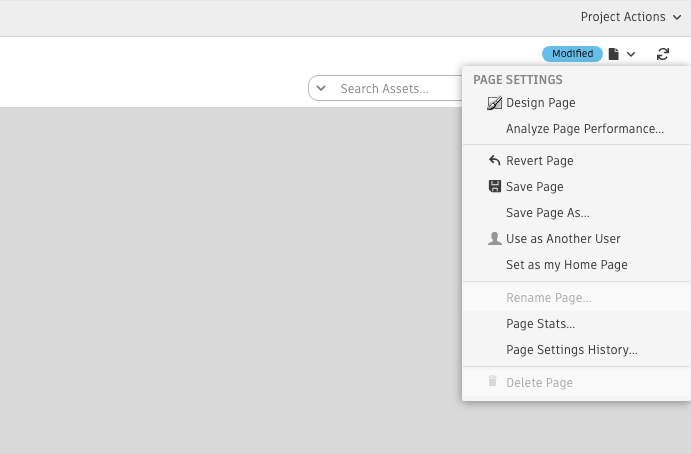The image size is (691, 454).
Task: Open the Search Assets filter chevron
Action: coord(321,88)
